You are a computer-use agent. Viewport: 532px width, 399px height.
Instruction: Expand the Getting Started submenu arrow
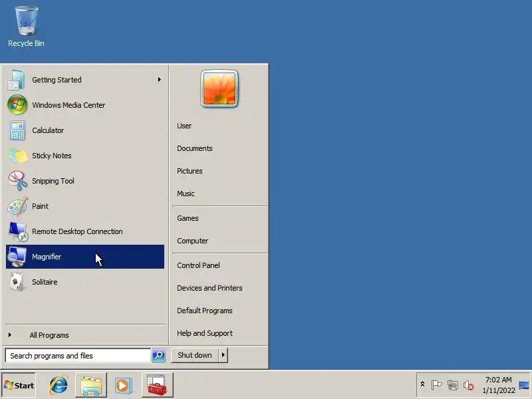coord(159,80)
